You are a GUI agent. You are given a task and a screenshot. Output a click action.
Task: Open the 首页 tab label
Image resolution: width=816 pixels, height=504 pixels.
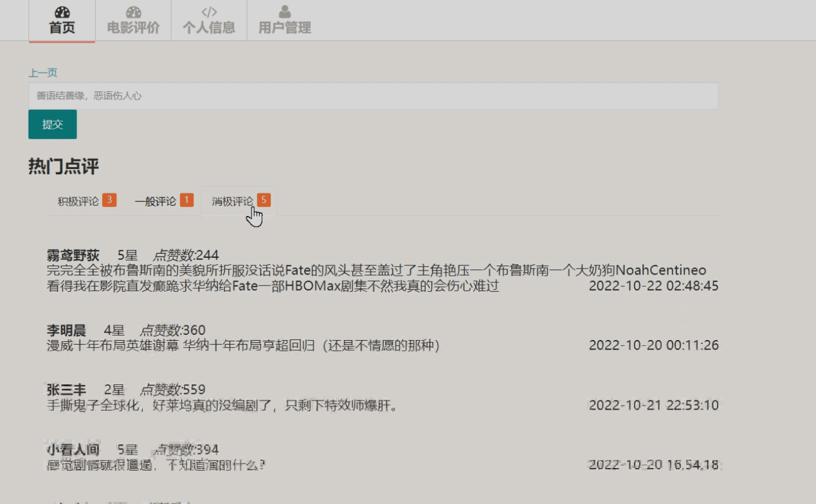(x=62, y=28)
